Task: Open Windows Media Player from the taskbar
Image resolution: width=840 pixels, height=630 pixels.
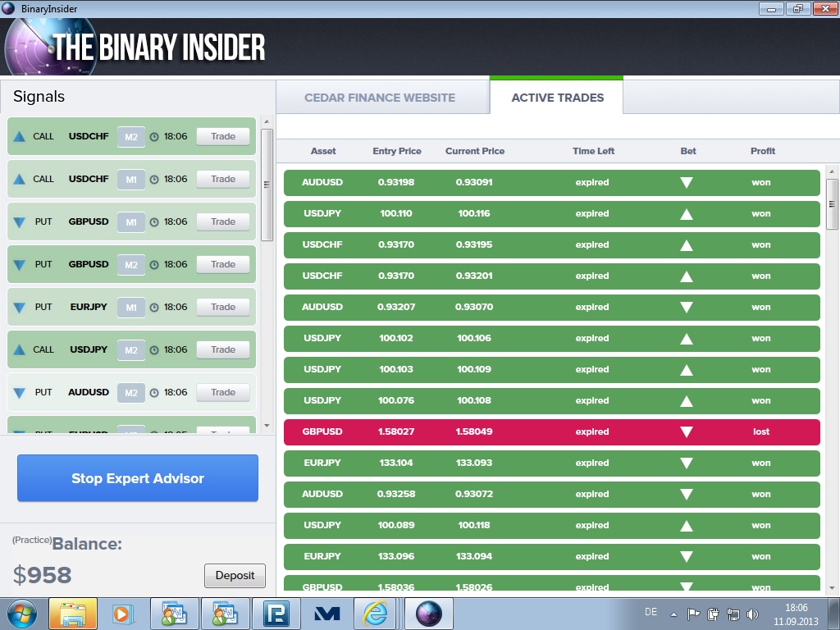Action: 122,614
